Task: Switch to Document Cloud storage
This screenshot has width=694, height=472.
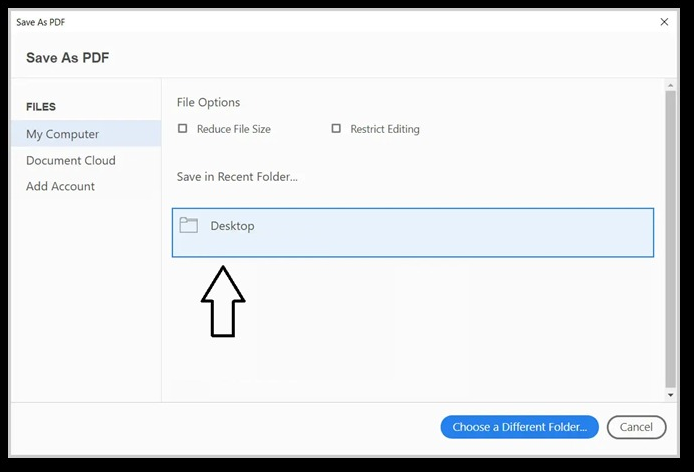Action: point(70,160)
